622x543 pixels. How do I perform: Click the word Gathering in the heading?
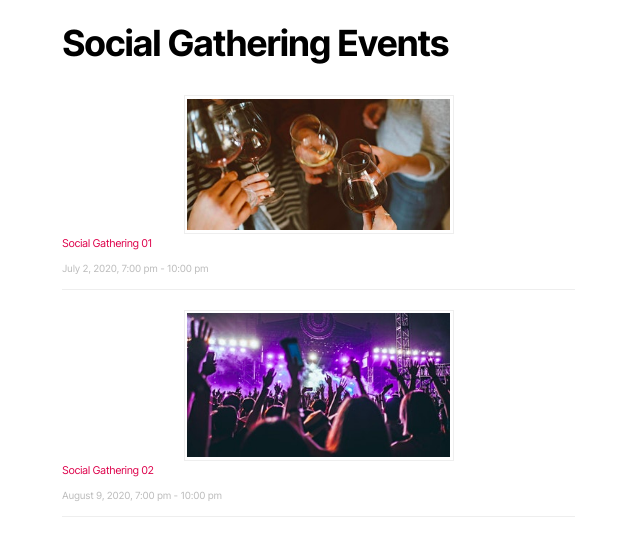click(x=249, y=45)
